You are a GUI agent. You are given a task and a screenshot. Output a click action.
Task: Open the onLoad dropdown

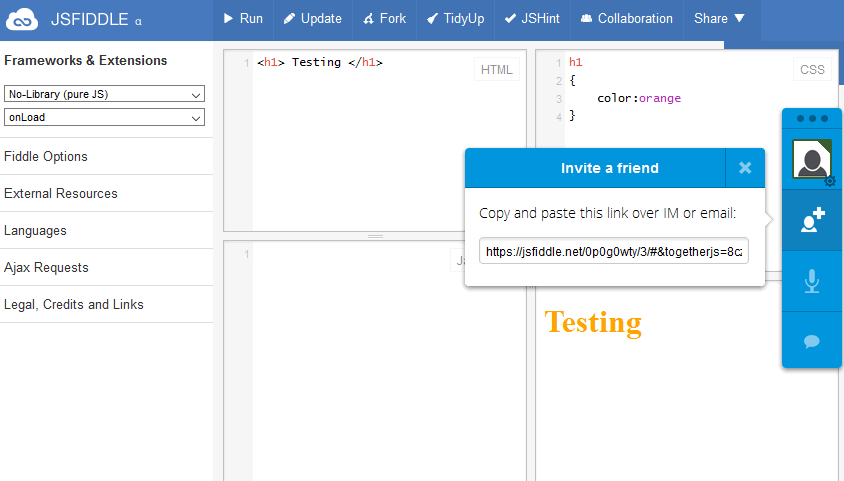pos(104,117)
